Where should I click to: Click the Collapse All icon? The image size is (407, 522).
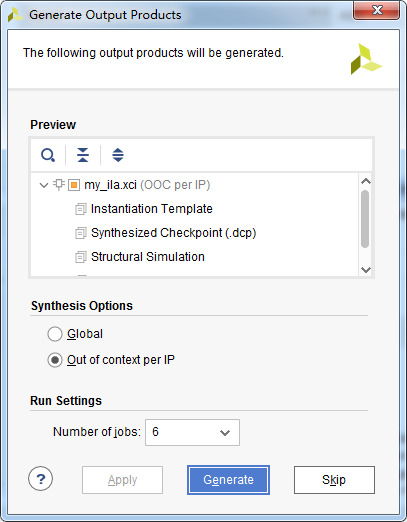click(x=83, y=155)
